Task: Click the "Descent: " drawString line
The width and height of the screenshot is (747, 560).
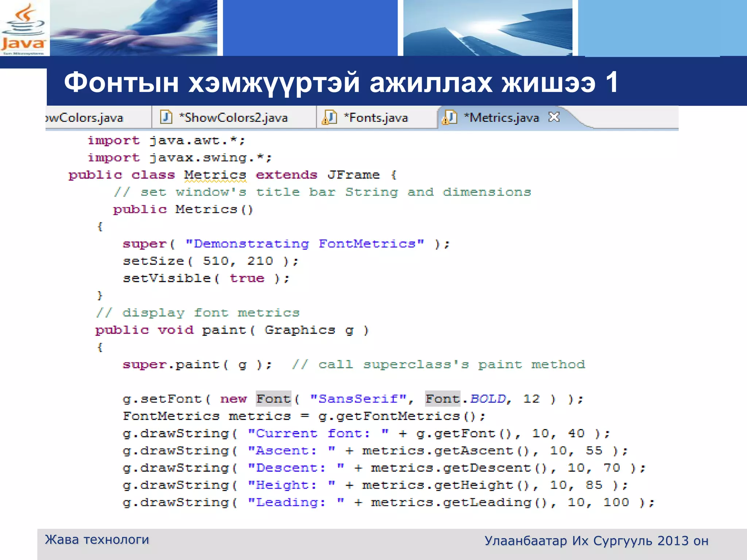Action: pyautogui.click(x=384, y=468)
